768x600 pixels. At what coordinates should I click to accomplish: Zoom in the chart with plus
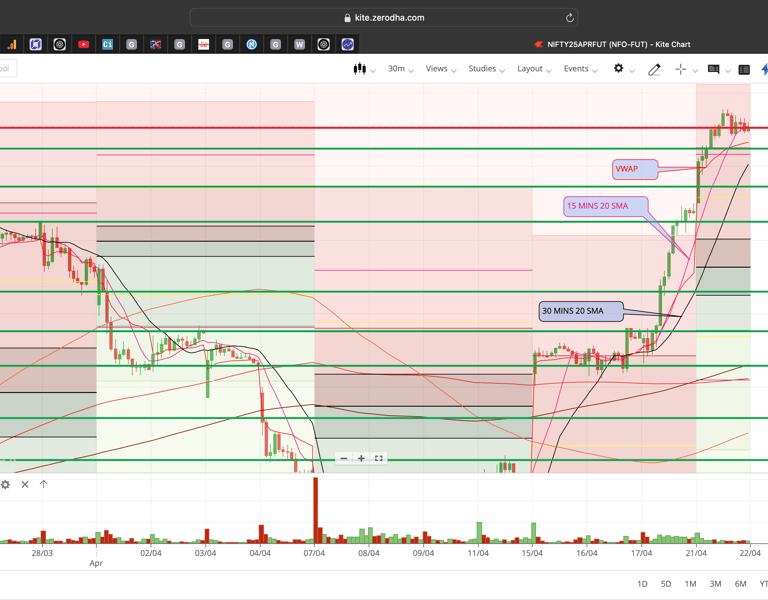tap(361, 458)
